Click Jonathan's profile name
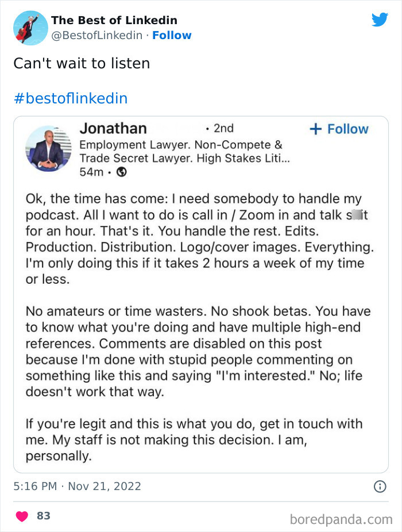402x532 pixels. [113, 128]
